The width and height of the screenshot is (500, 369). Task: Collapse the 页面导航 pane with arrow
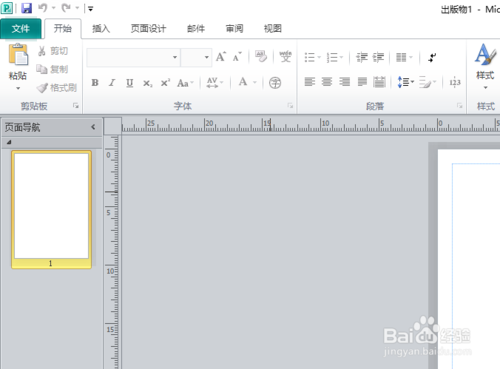[93, 127]
